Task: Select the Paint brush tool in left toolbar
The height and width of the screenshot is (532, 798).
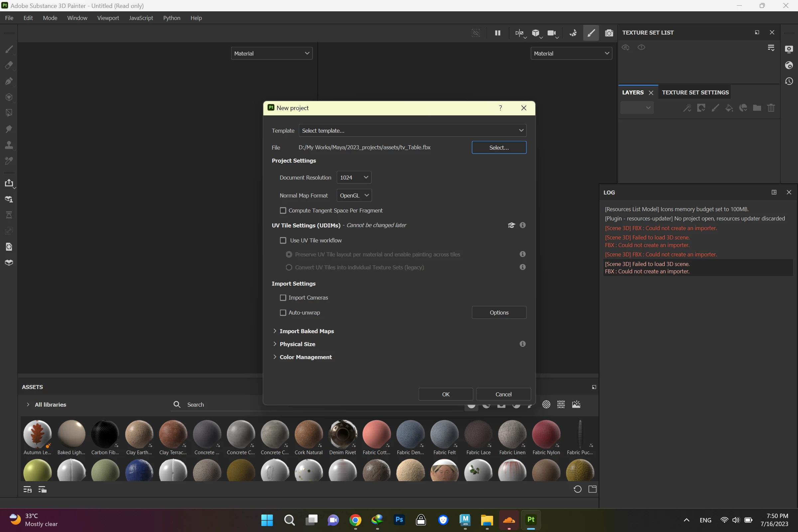Action: coord(9,50)
